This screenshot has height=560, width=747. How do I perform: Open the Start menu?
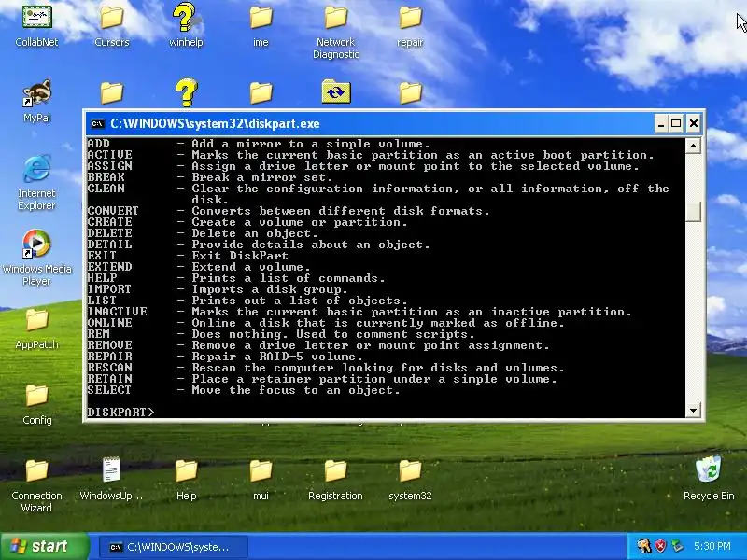click(x=44, y=546)
